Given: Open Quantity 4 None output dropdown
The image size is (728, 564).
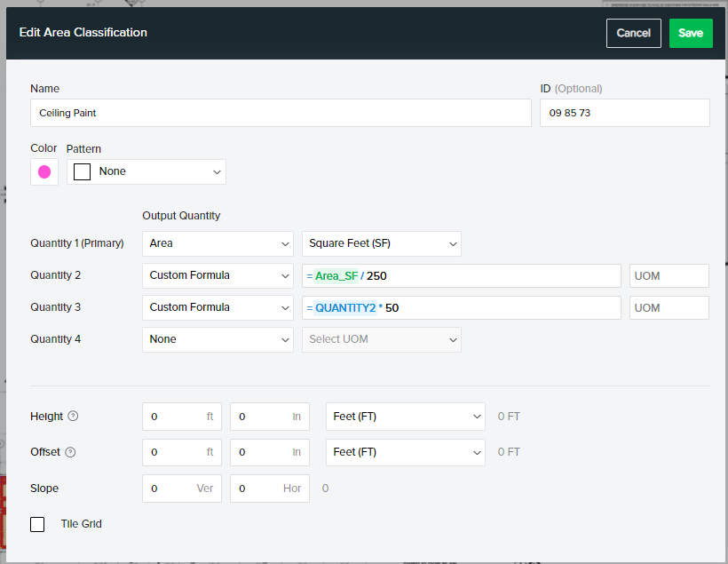Looking at the screenshot, I should click(218, 339).
